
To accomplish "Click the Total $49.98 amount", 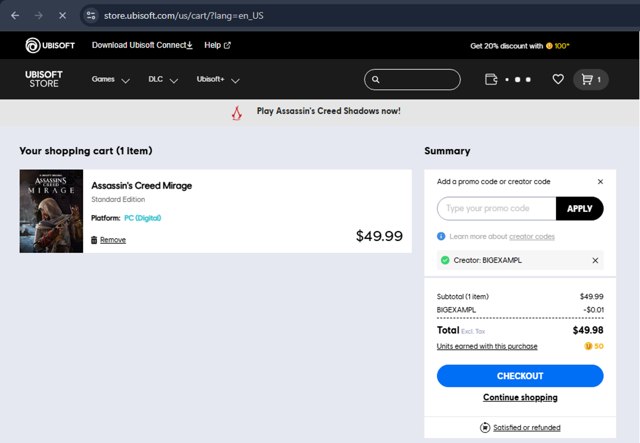I will click(x=588, y=330).
